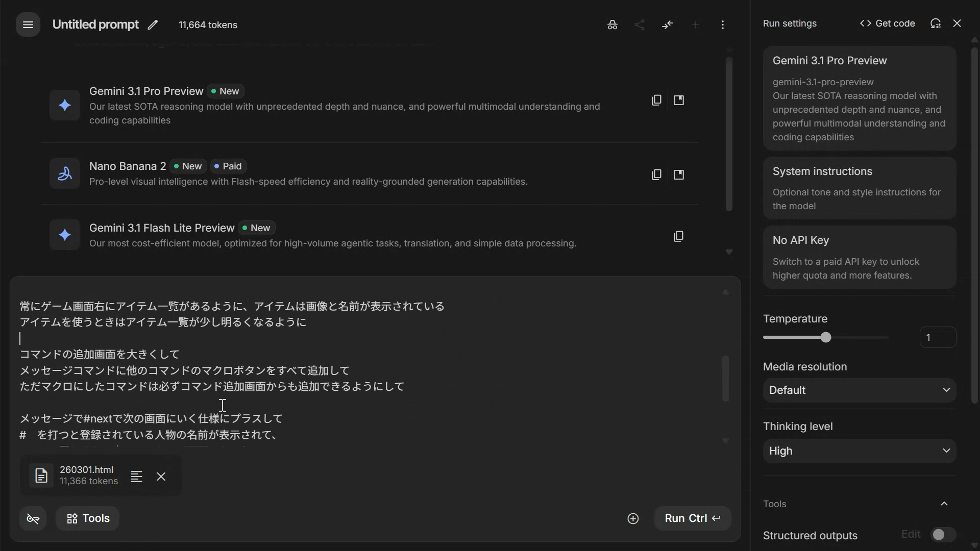
Task: Copy Gemini 3.1 Pro Preview model name
Action: click(x=656, y=100)
